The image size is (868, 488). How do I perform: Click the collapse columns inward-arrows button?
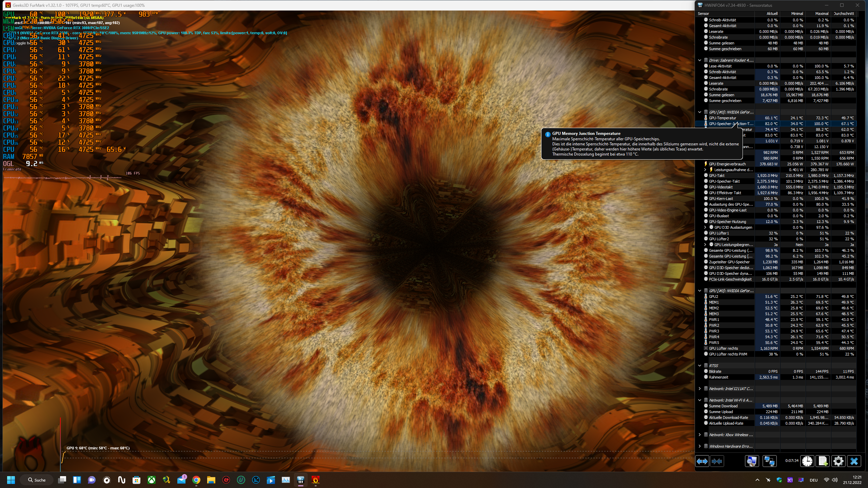[717, 461]
